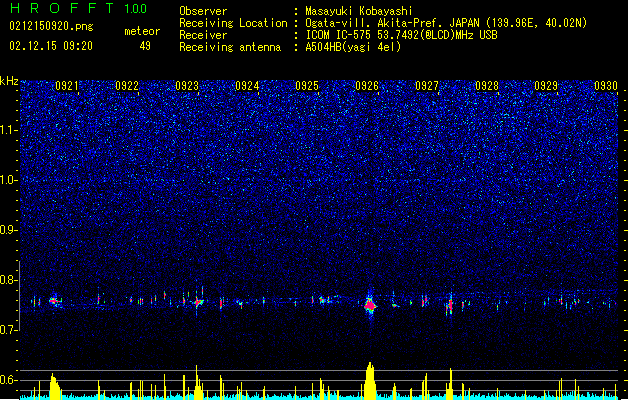Click the 0.6 kHz axis label
Screen dimensions: 629x400
pos(9,380)
